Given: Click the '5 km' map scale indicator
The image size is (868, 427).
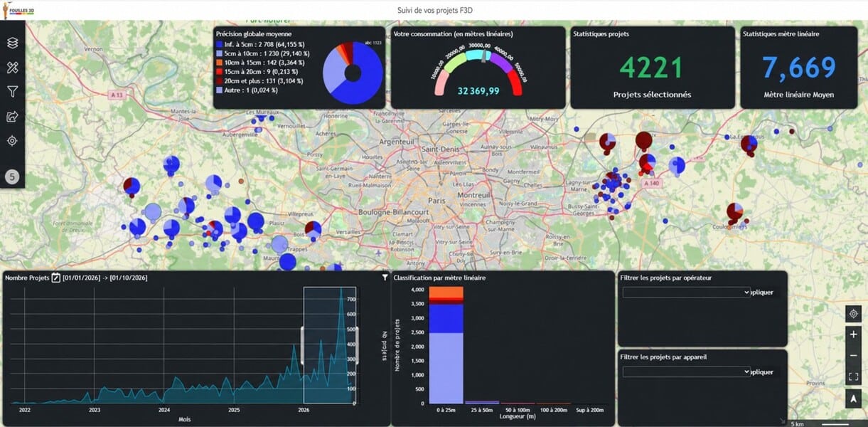Looking at the screenshot, I should pyautogui.click(x=798, y=424).
